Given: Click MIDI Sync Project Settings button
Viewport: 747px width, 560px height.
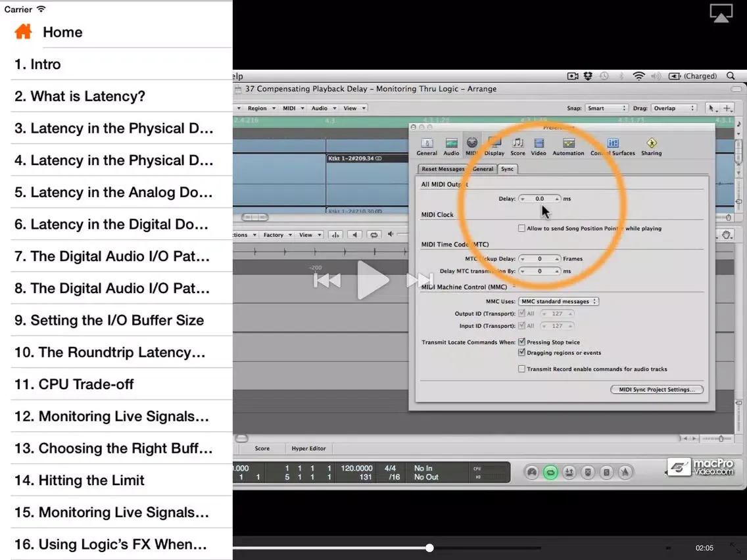Looking at the screenshot, I should [x=657, y=390].
